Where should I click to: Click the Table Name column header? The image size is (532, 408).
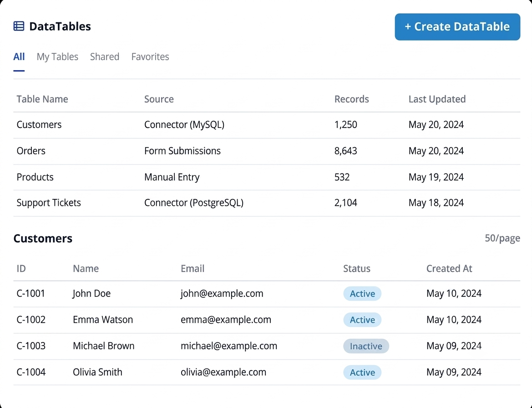coord(42,99)
